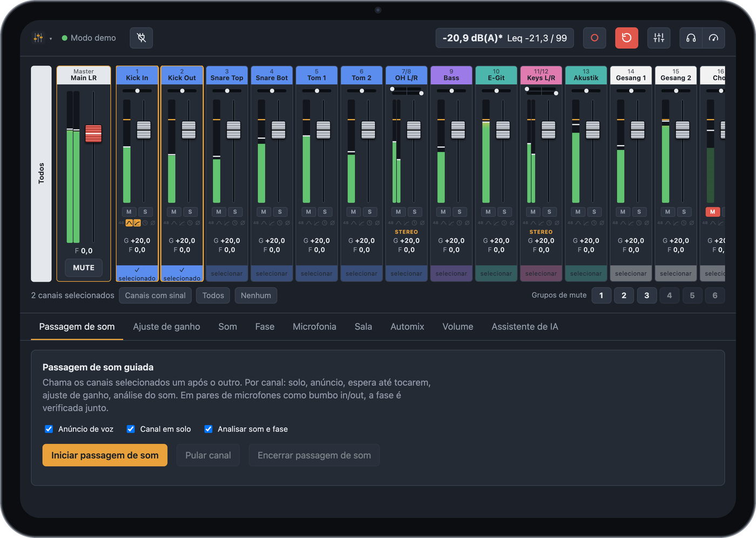Image resolution: width=756 pixels, height=538 pixels.
Task: Click the dB(A) Leq level readout
Action: point(504,38)
